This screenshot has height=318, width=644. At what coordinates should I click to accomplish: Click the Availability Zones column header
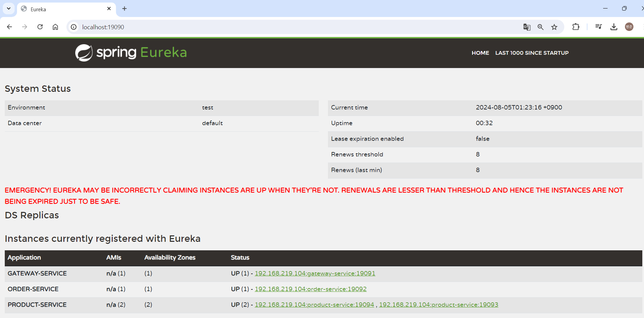tap(170, 258)
